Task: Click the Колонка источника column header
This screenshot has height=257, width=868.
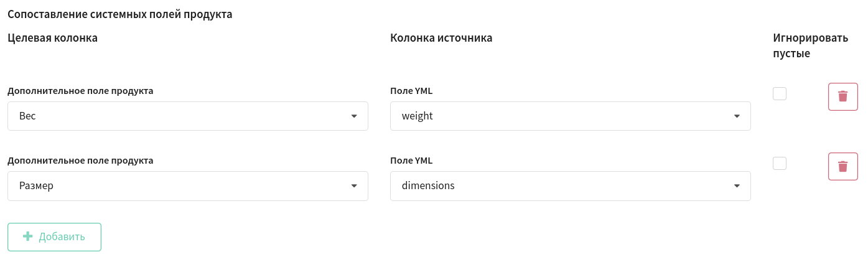Action: click(x=441, y=38)
